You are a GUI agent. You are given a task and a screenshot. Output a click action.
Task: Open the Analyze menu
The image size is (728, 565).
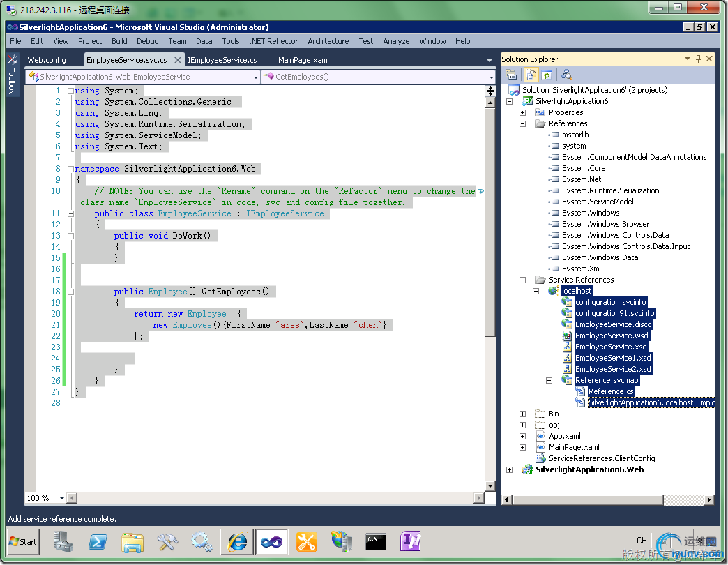[x=396, y=41]
